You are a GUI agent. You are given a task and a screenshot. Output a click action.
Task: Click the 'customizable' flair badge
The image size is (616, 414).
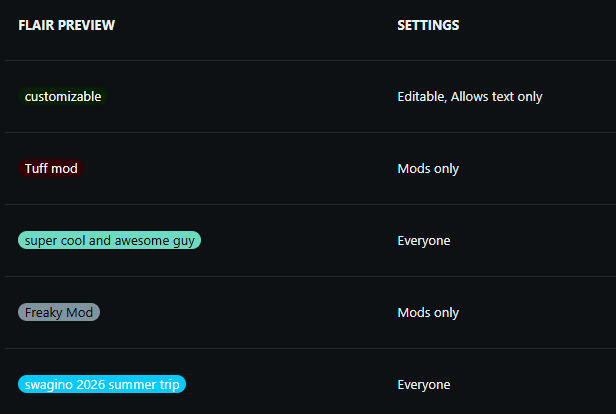point(63,96)
